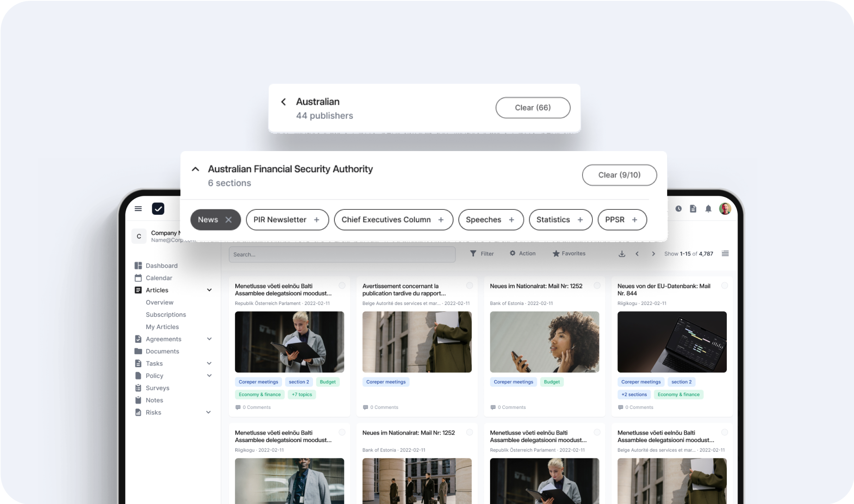Open Articles Overview subitem

[160, 303]
